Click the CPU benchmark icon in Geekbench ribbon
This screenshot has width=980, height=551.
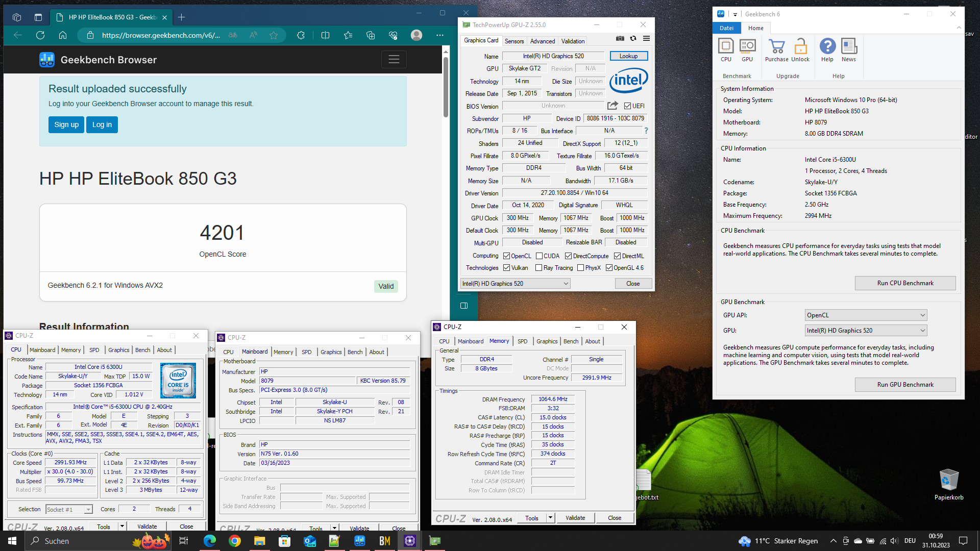(x=726, y=51)
